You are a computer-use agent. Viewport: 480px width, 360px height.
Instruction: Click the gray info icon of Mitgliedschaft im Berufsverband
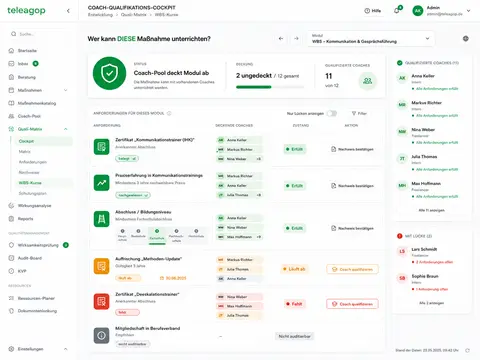pos(102,335)
